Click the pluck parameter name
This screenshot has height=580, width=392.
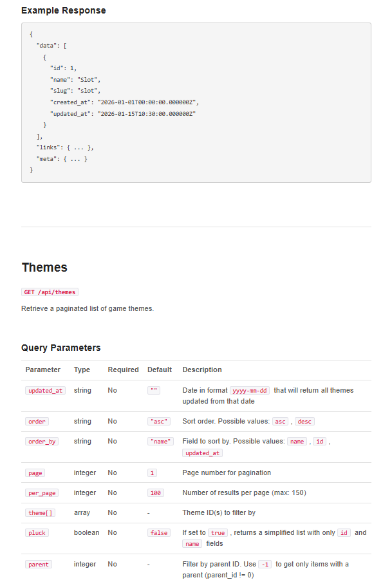pyautogui.click(x=37, y=533)
